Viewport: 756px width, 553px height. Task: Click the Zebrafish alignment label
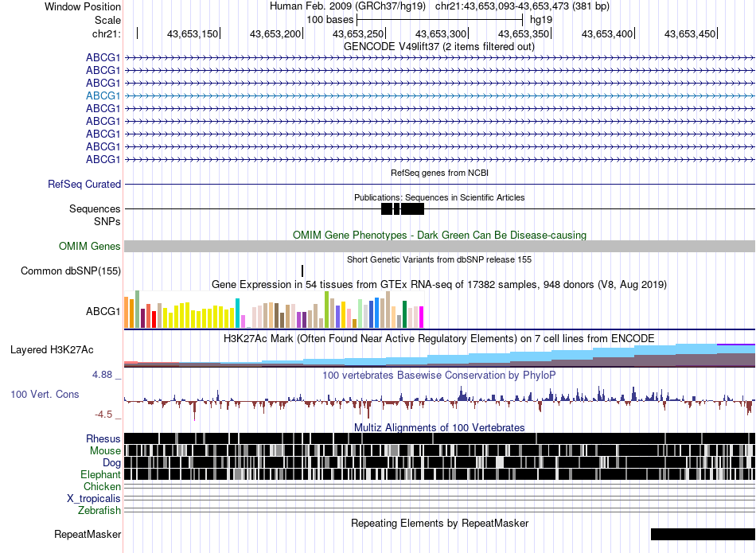99,510
